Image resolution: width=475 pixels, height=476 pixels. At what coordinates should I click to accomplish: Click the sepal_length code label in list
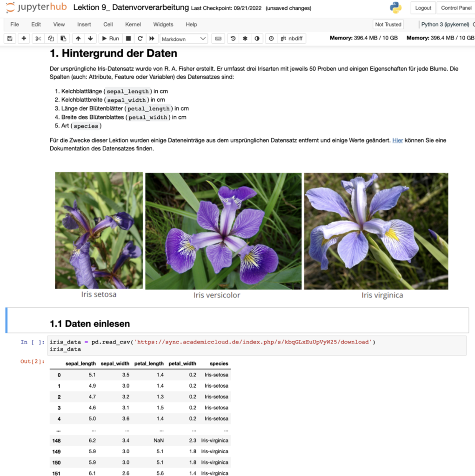click(127, 92)
